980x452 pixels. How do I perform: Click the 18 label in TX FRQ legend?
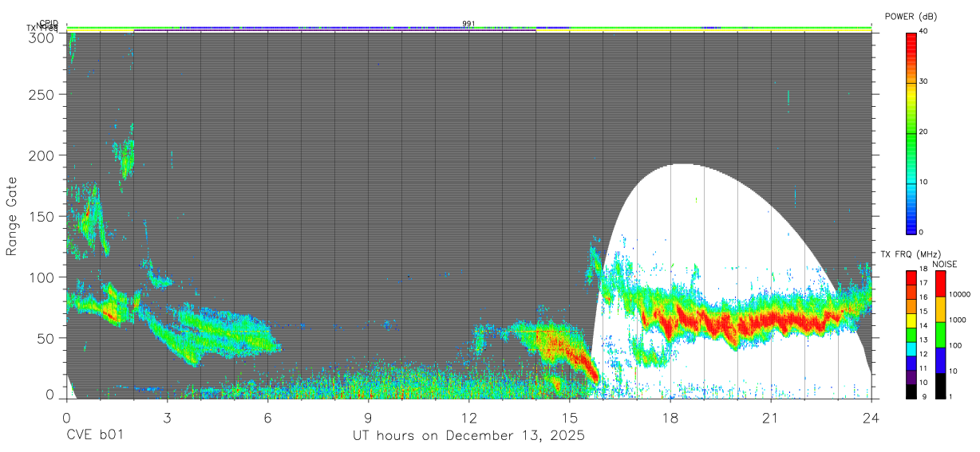point(923,269)
